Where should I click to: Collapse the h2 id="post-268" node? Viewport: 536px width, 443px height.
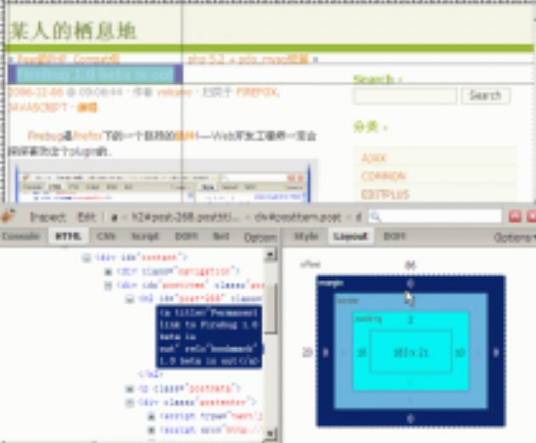point(130,299)
